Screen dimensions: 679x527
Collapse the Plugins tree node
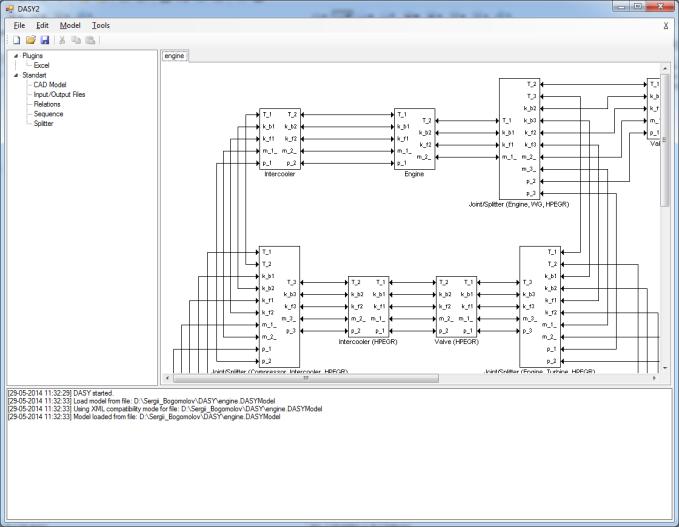coord(16,55)
